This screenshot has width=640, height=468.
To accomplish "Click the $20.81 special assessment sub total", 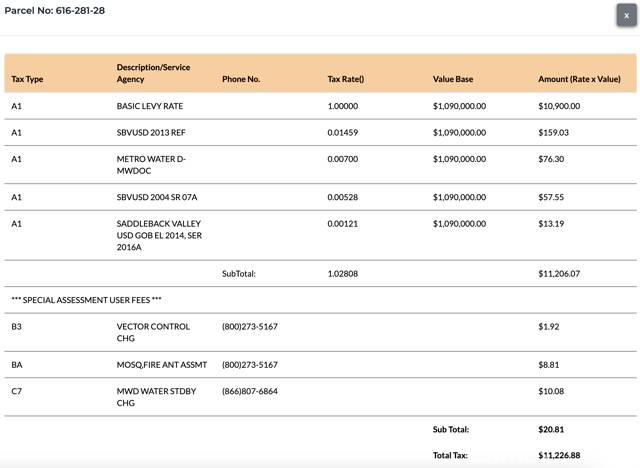I will pyautogui.click(x=551, y=429).
